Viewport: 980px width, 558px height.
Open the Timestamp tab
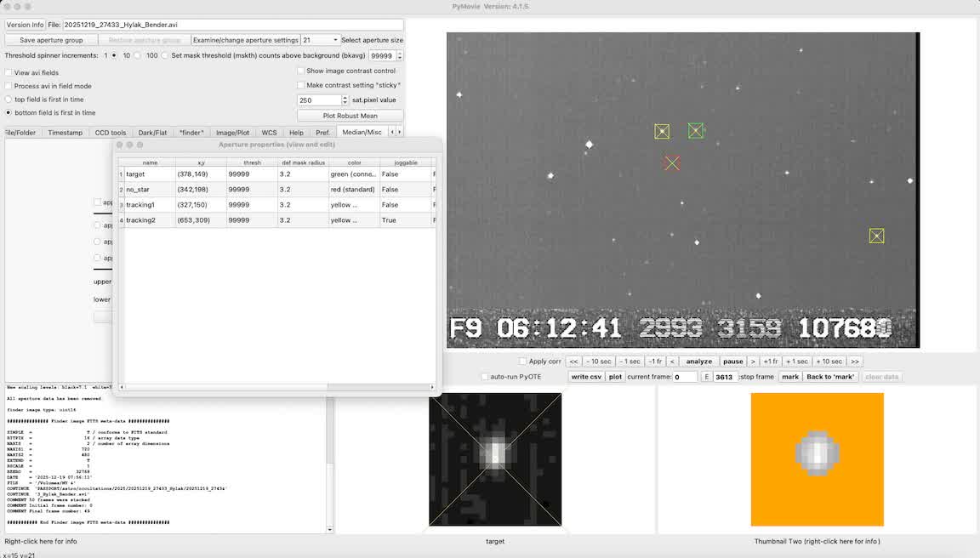(x=66, y=133)
